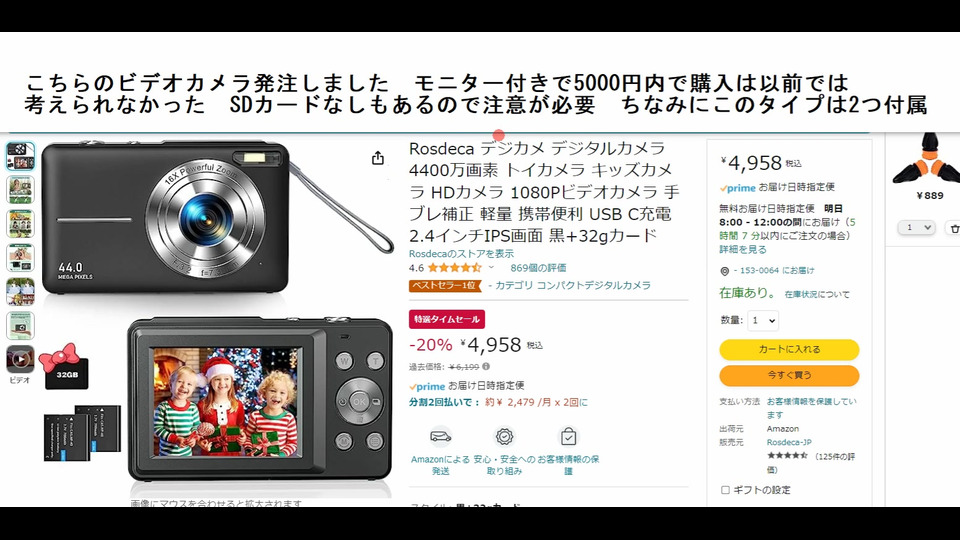Open the Rosdecaのストアを表示 link
Image resolution: width=960 pixels, height=540 pixels.
(x=462, y=253)
